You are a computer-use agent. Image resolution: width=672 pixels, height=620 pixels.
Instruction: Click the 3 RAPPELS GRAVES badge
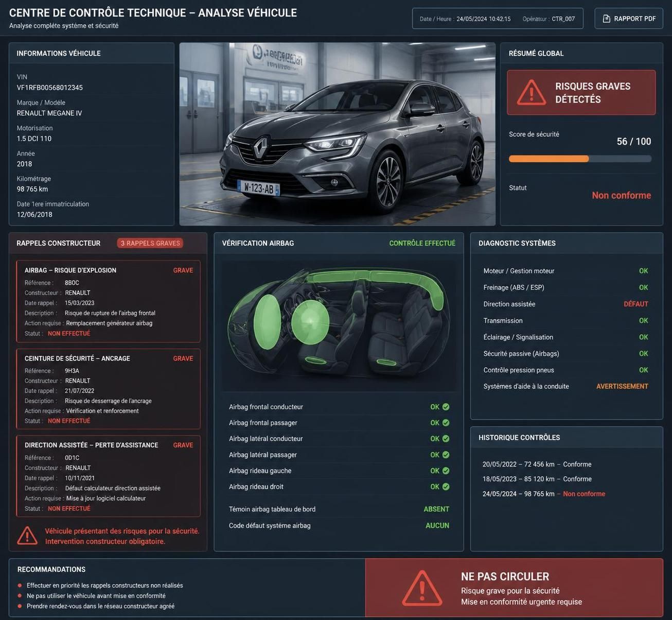pyautogui.click(x=150, y=243)
